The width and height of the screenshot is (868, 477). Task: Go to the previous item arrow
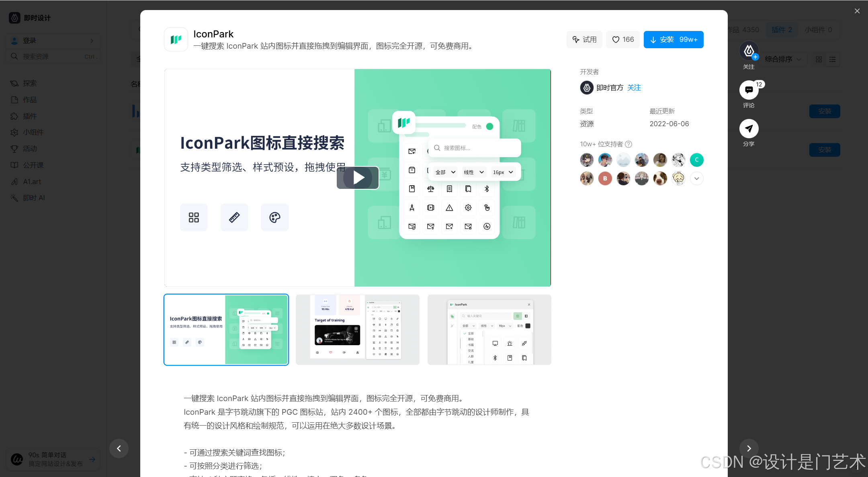tap(119, 448)
